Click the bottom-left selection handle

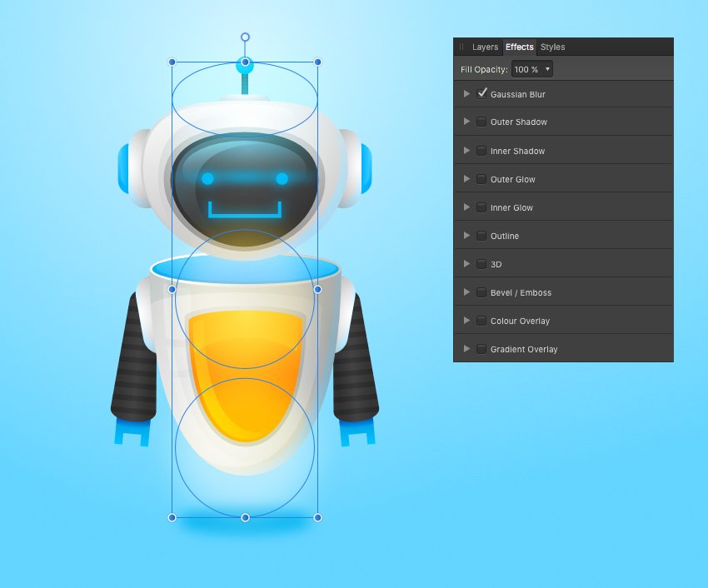[x=172, y=517]
